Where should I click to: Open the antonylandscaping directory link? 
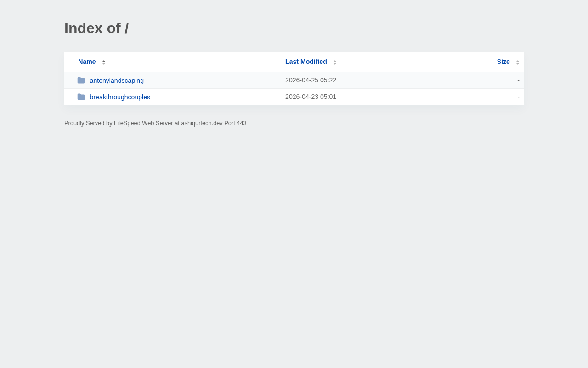(117, 80)
